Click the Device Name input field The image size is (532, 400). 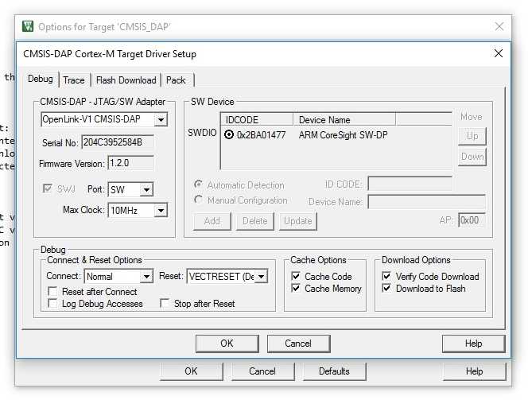pos(427,202)
